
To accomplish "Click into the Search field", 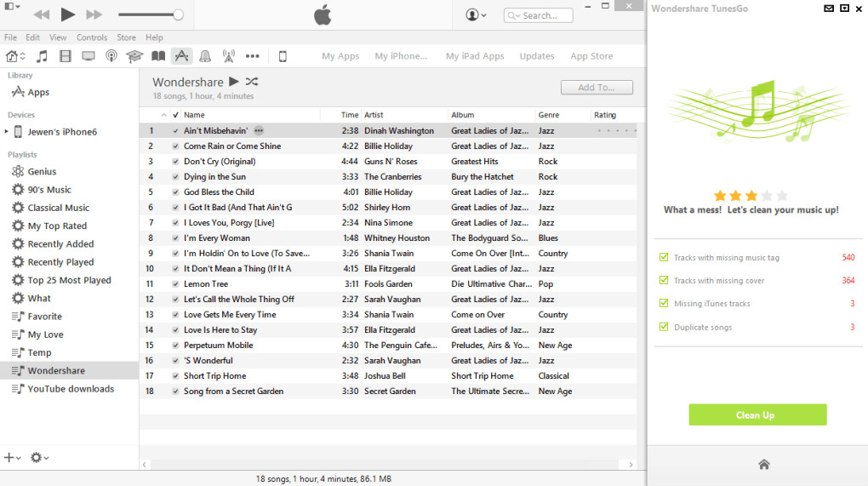I will coord(538,15).
